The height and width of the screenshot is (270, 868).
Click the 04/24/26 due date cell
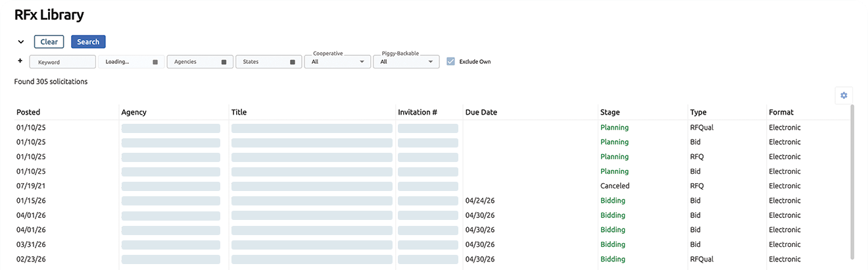click(x=479, y=200)
